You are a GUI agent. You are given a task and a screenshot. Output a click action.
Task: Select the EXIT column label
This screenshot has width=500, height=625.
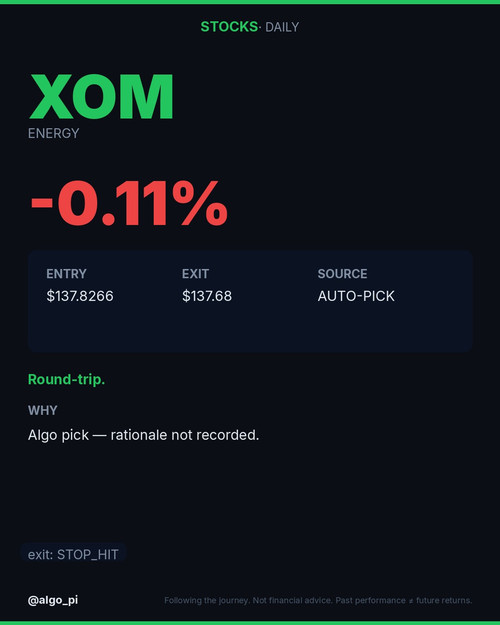195,274
